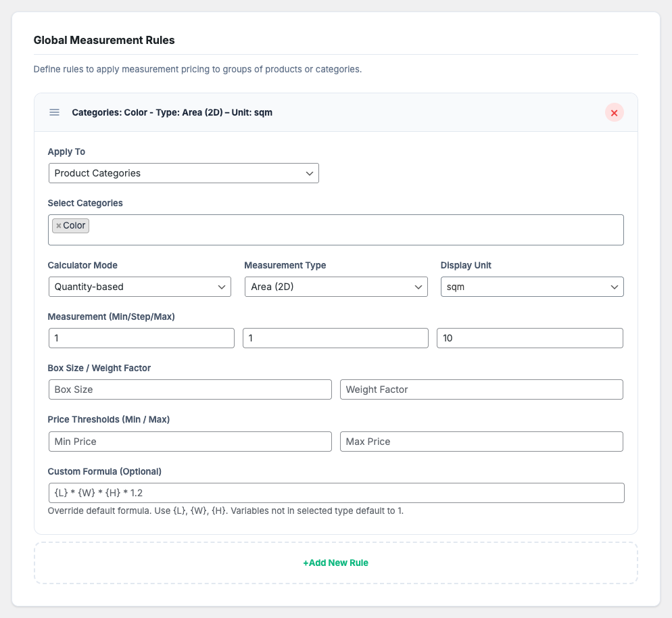672x618 pixels.
Task: Collapse the rule via its header title
Action: (x=172, y=112)
